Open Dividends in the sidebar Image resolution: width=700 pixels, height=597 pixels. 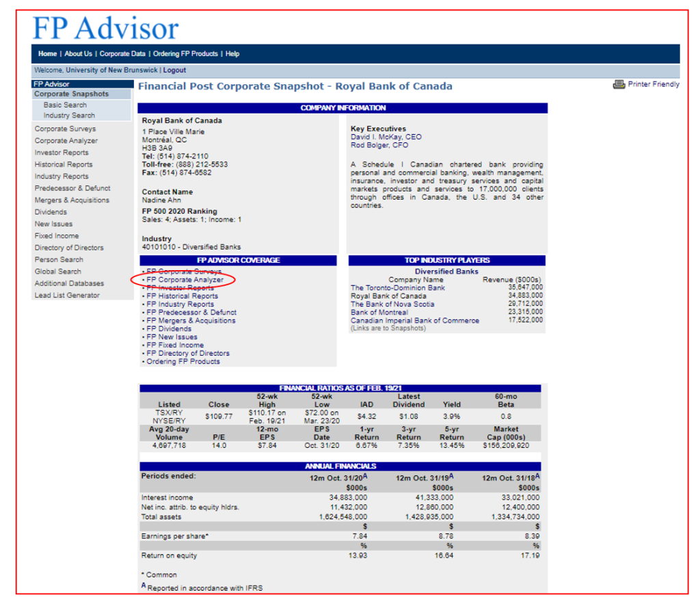pyautogui.click(x=51, y=212)
